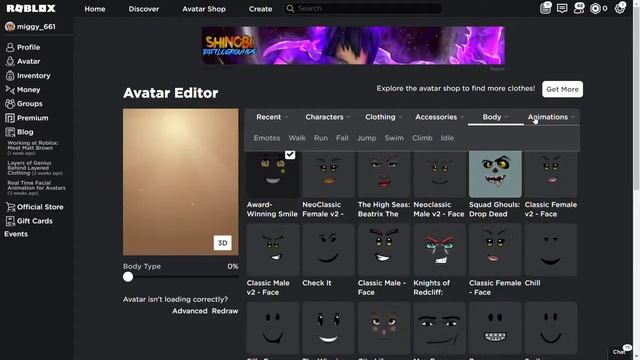
Task: Open the settings gear in top bar
Action: (x=620, y=8)
